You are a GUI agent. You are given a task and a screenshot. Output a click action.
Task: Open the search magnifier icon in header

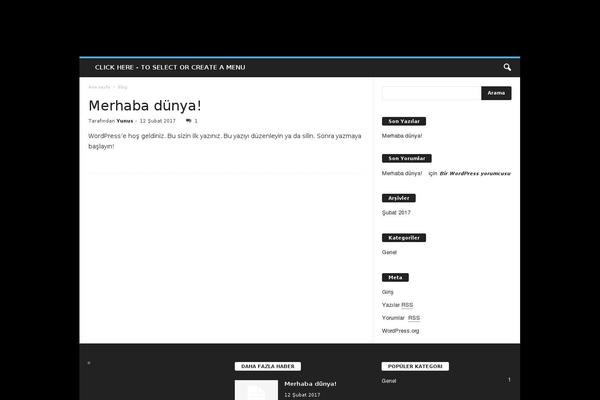point(507,67)
